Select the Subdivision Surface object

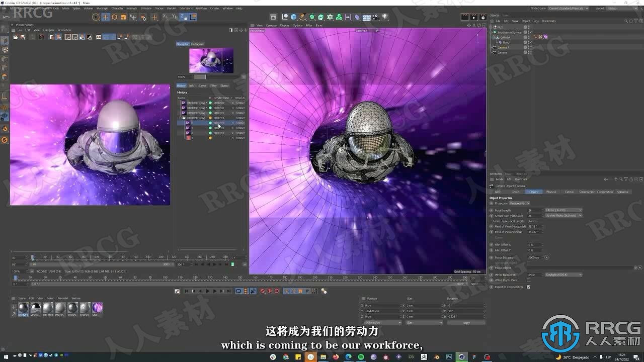click(x=509, y=32)
